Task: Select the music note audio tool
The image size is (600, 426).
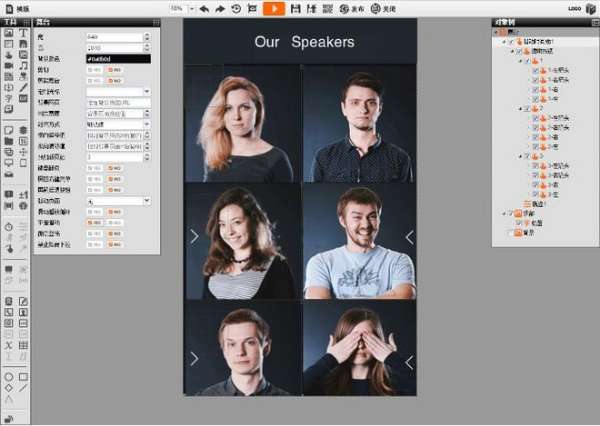Action: [x=23, y=65]
